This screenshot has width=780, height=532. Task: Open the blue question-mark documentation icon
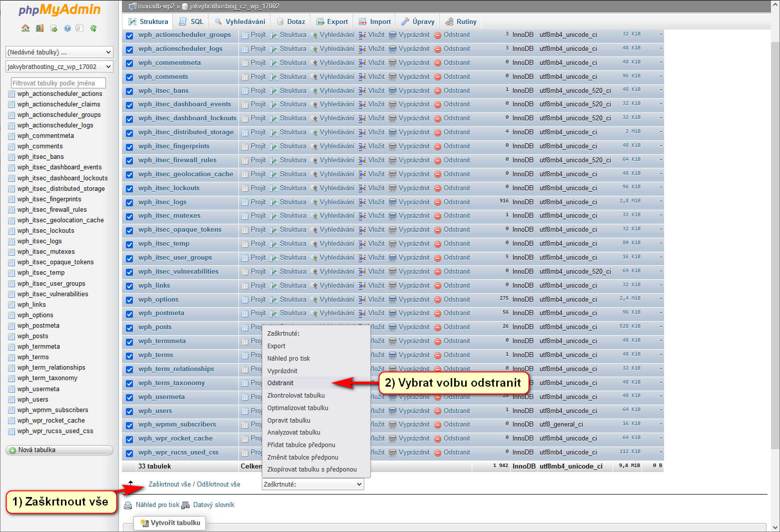pyautogui.click(x=67, y=28)
